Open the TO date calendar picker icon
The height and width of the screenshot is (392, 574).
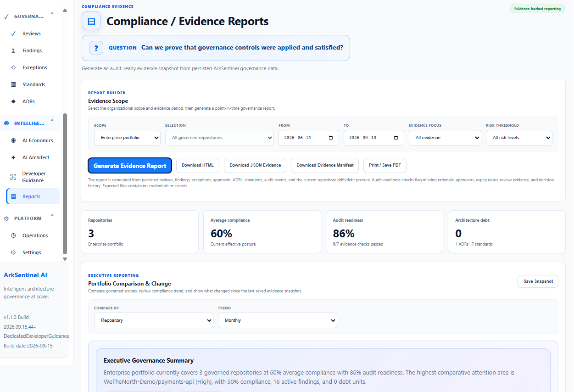[x=396, y=138]
